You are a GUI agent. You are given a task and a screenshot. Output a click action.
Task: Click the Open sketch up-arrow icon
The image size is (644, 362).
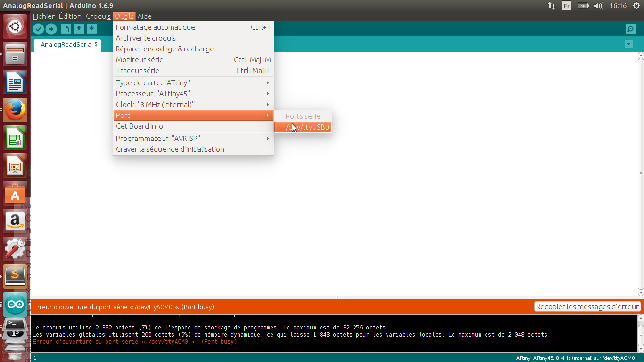[79, 29]
